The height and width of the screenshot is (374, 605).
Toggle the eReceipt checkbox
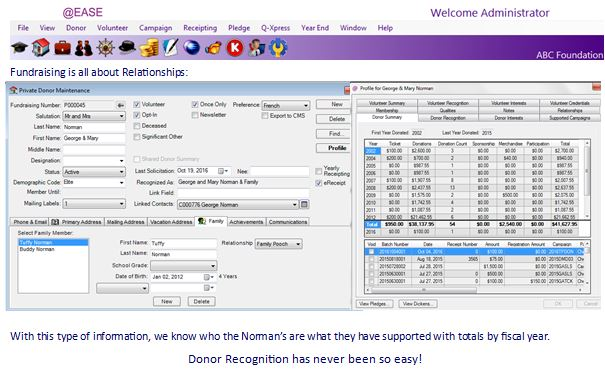pos(319,183)
